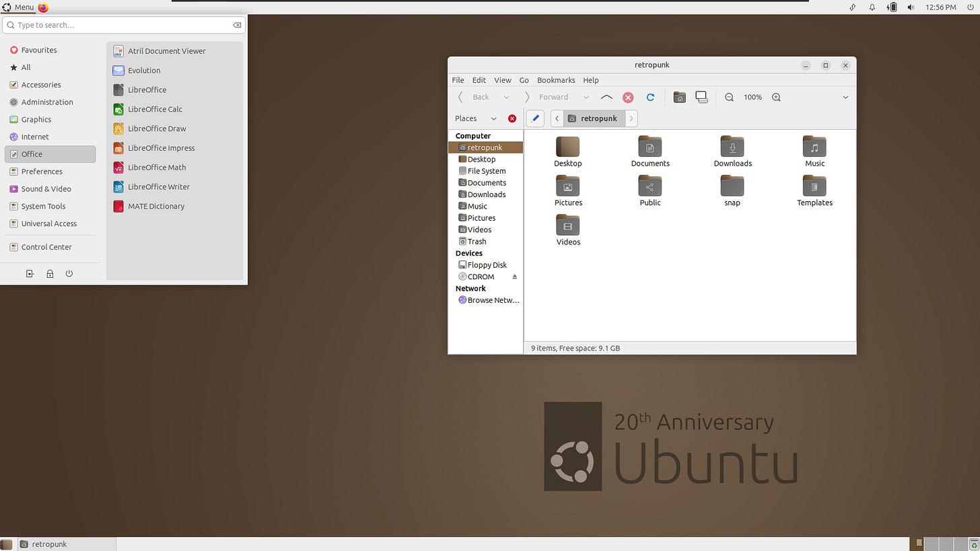This screenshot has width=980, height=551.
Task: Toggle Show Desktop button in bottom panel
Action: (x=6, y=544)
